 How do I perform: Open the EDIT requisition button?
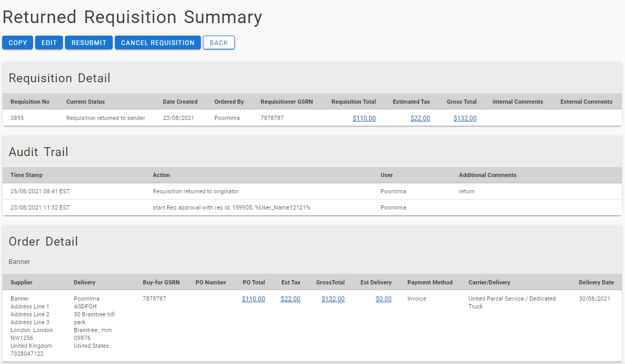(x=49, y=42)
